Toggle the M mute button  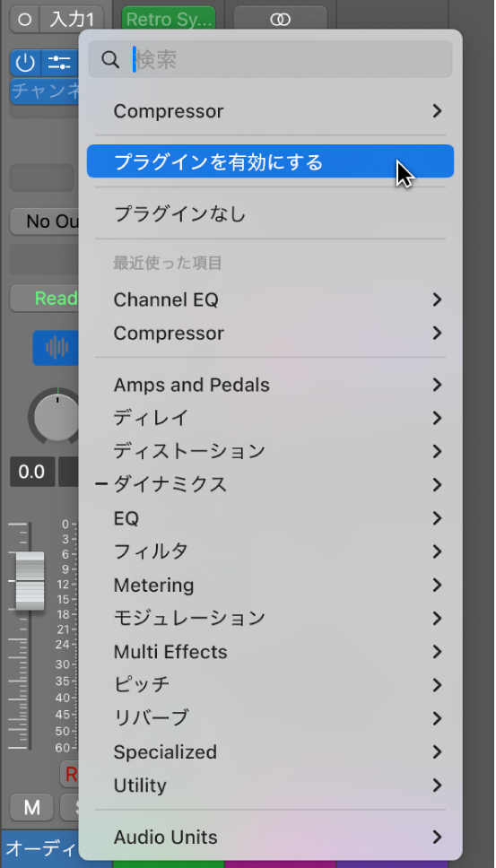[32, 808]
